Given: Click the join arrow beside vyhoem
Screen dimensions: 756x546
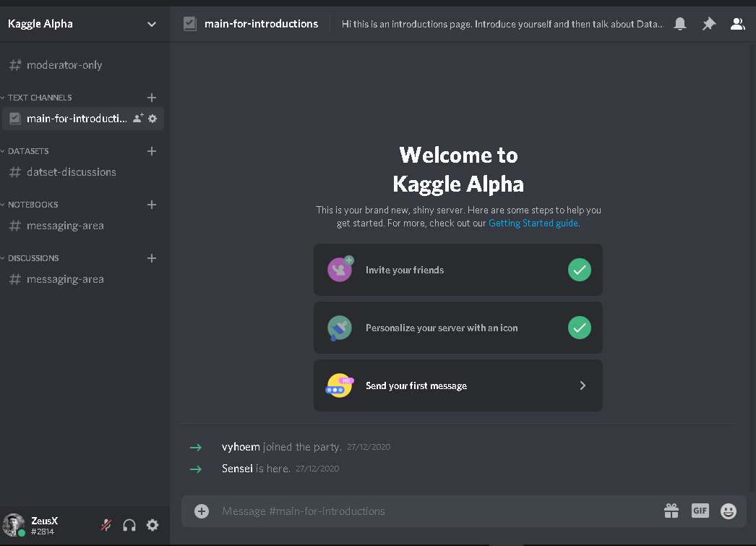Looking at the screenshot, I should (196, 448).
